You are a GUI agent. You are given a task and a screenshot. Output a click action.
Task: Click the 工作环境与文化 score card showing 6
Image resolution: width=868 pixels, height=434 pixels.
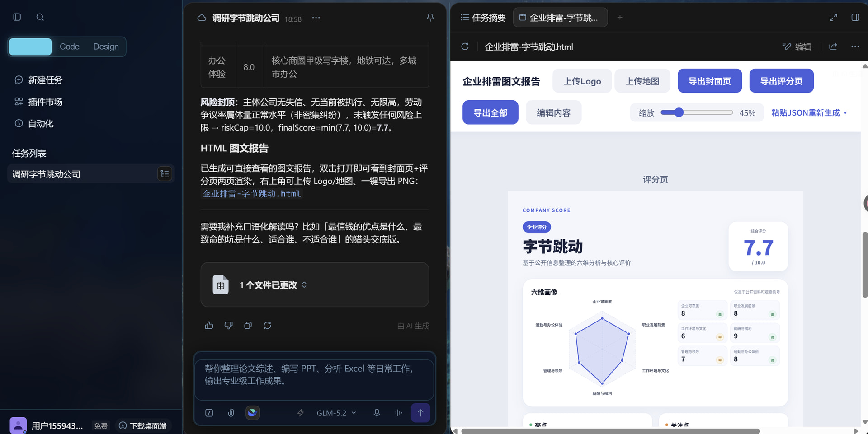[702, 332]
